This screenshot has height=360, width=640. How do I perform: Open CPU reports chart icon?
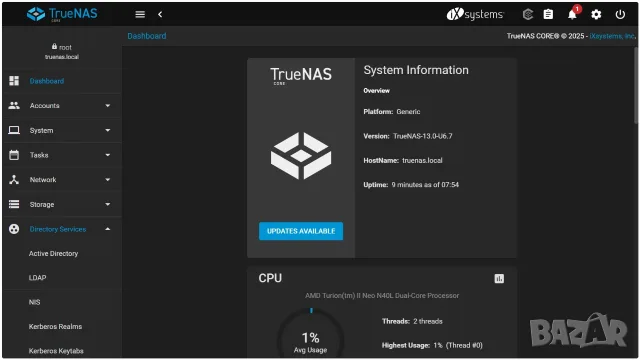point(499,279)
